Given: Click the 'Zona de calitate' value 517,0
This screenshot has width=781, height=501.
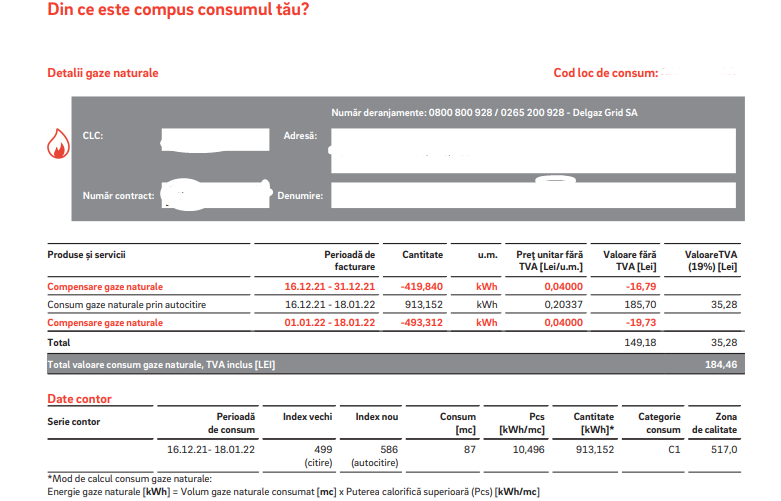Looking at the screenshot, I should click(x=724, y=450).
